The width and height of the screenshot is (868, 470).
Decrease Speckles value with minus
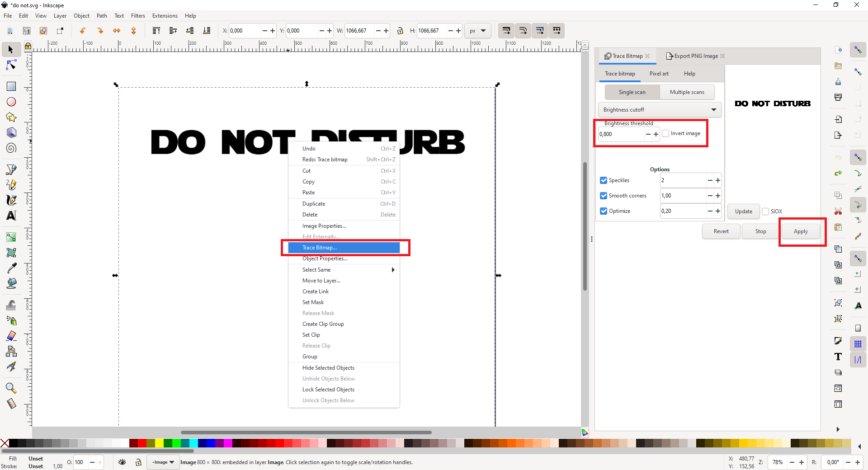pos(710,180)
